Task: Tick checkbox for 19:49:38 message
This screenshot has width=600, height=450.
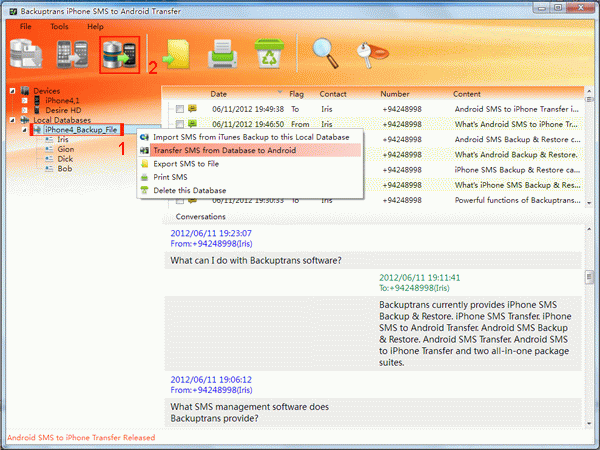Action: [179, 109]
